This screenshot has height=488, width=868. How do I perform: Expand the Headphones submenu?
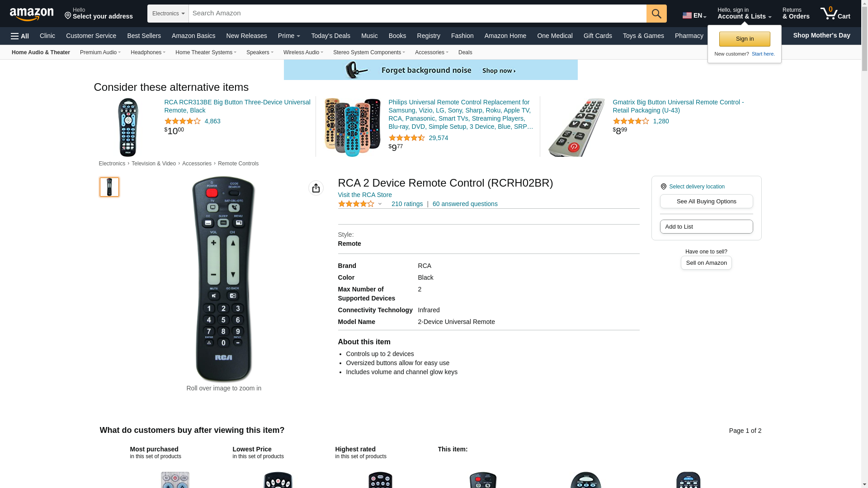coord(148,52)
